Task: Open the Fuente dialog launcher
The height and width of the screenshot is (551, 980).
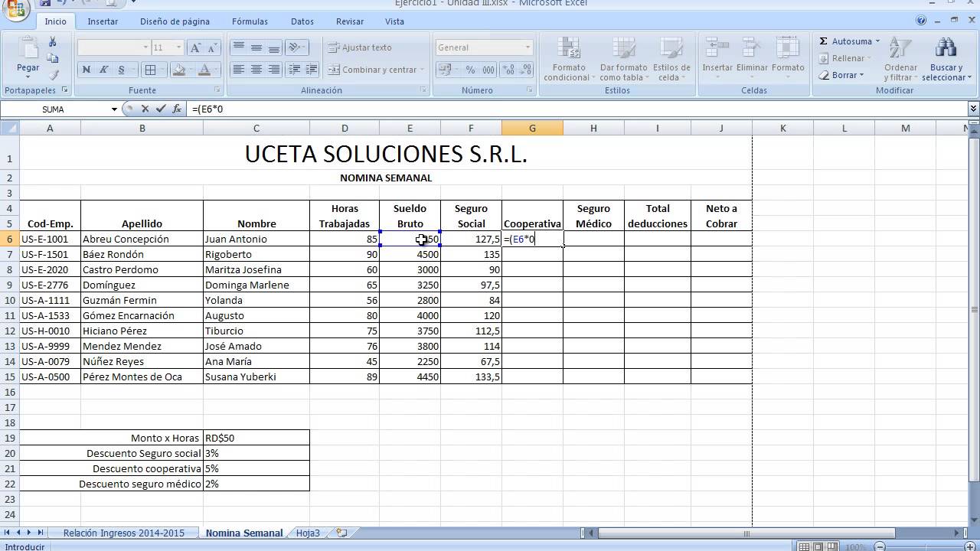Action: [217, 90]
